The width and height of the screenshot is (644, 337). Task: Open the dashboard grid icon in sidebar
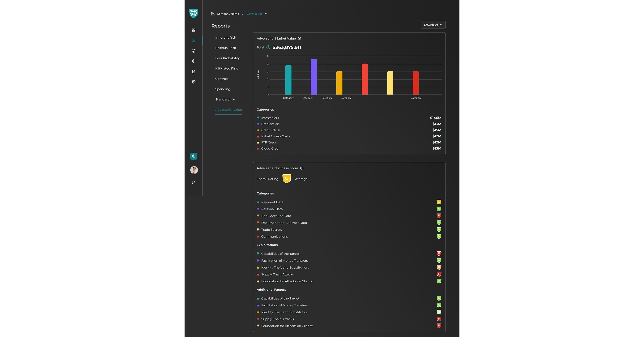pos(194,30)
